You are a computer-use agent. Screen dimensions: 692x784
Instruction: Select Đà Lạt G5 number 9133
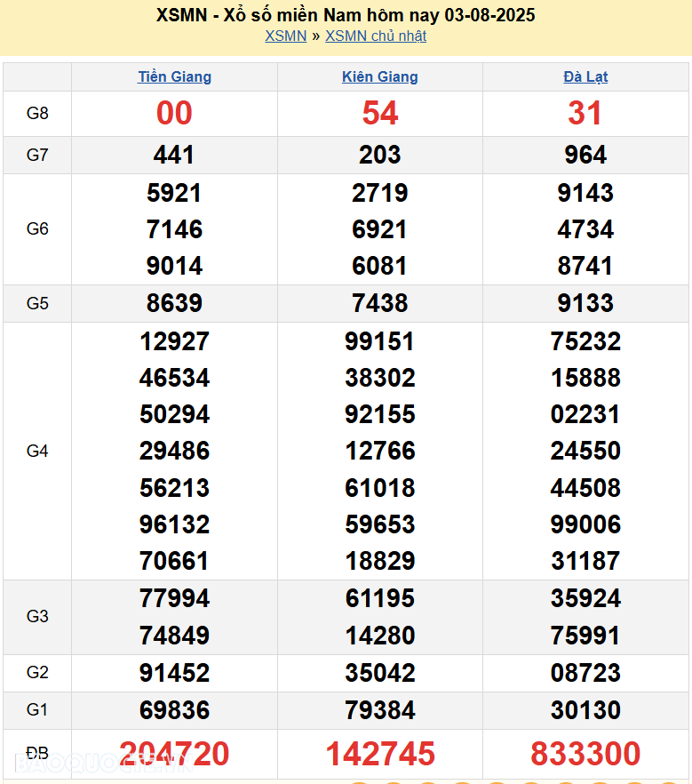click(x=585, y=303)
